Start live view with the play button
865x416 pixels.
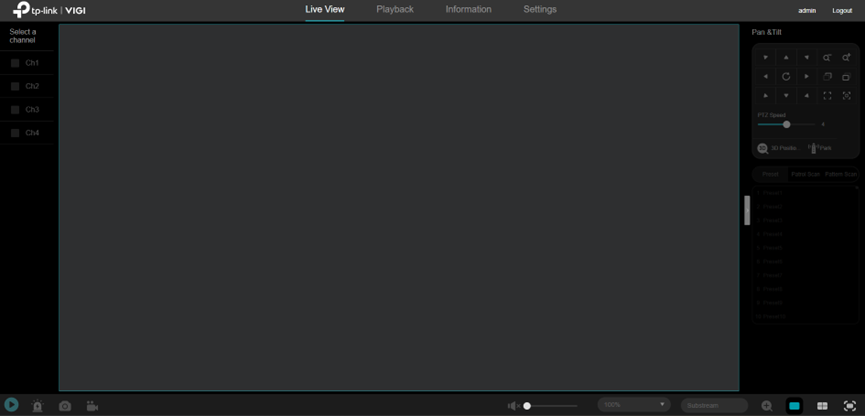pyautogui.click(x=11, y=406)
